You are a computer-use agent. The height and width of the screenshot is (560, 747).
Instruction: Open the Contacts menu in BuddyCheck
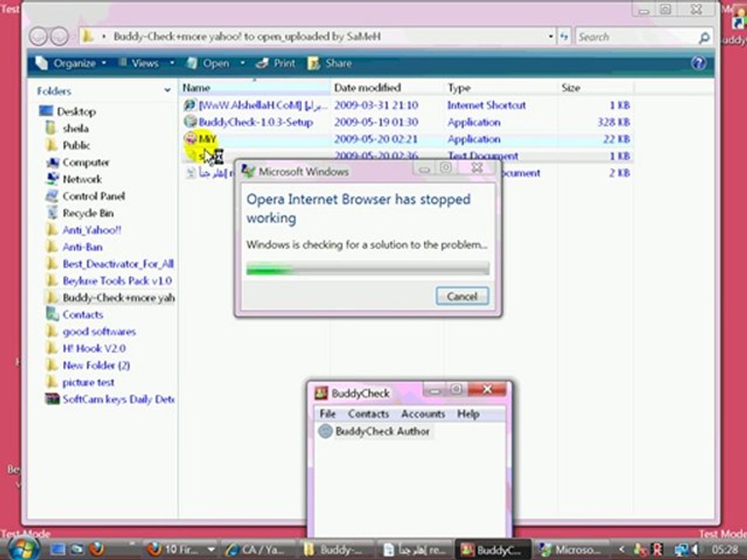coord(368,414)
